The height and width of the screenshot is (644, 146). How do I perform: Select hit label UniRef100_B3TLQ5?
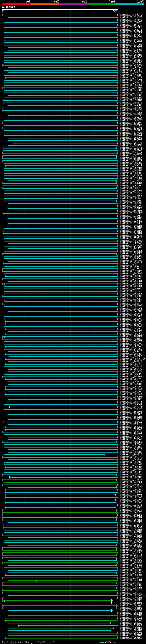click(x=131, y=45)
